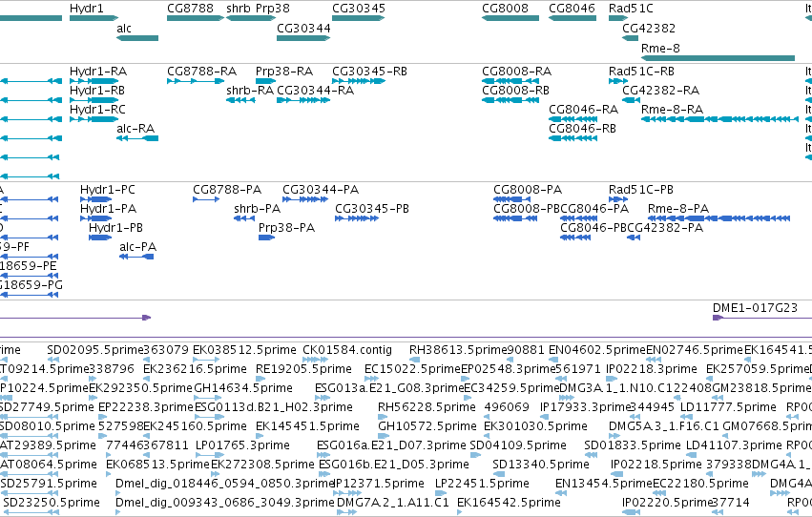Screen dimensions: 812x517
Task: Open the CG30344 gene label
Action: (303, 29)
